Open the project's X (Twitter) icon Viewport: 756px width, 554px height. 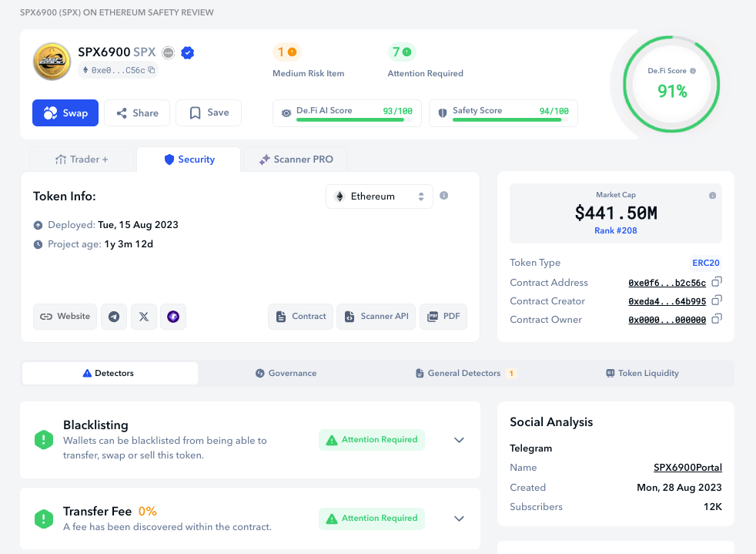(x=144, y=317)
